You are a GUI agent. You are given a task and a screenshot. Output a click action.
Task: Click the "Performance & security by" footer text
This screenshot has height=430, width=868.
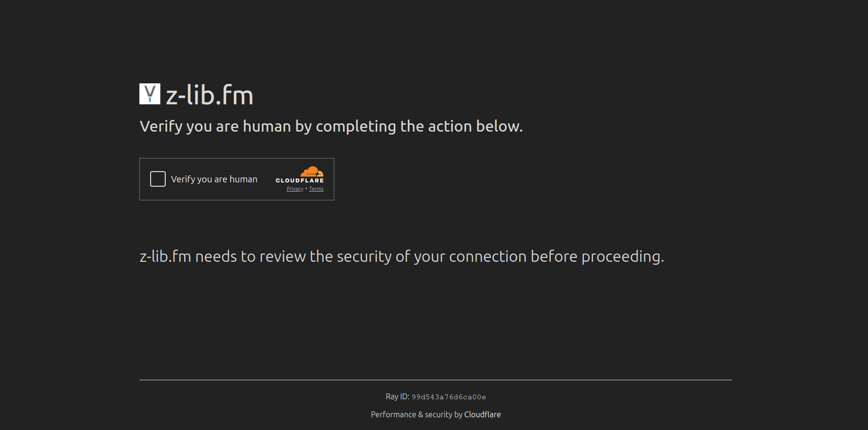[417, 414]
